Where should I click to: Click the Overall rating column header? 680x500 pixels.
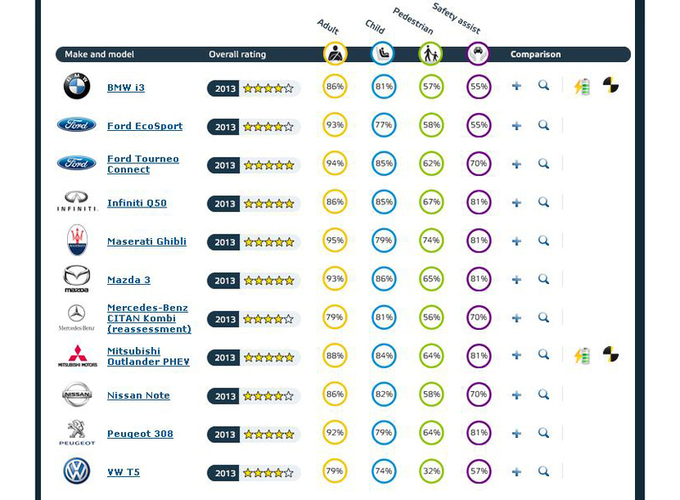tap(237, 54)
